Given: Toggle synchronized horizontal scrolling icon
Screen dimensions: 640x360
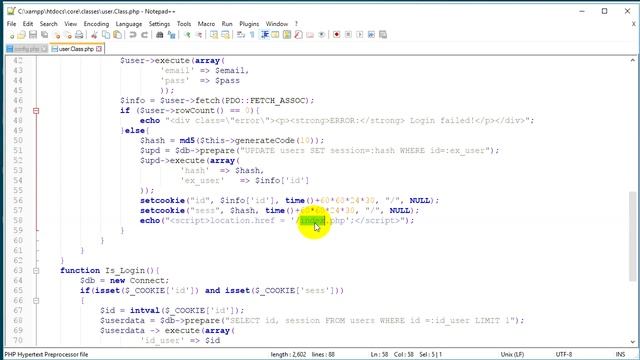Looking at the screenshot, I should coord(225,35).
